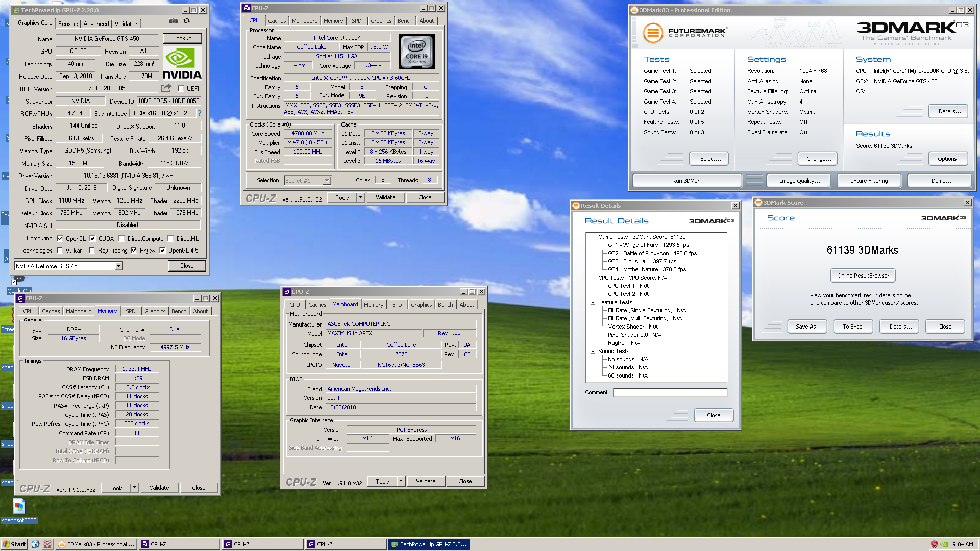Switch to the Sensors tab in GPU-Z
This screenshot has width=980, height=551.
click(68, 24)
